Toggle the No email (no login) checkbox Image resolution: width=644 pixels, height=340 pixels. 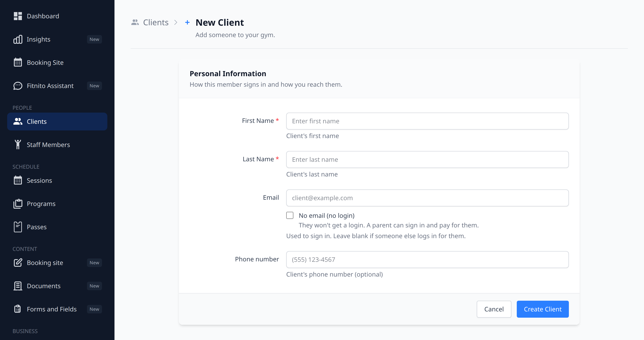point(290,215)
